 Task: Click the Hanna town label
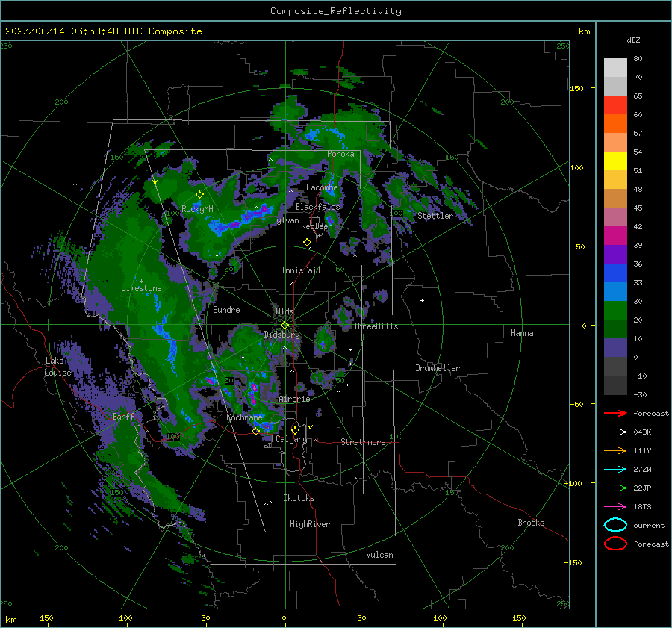point(522,333)
